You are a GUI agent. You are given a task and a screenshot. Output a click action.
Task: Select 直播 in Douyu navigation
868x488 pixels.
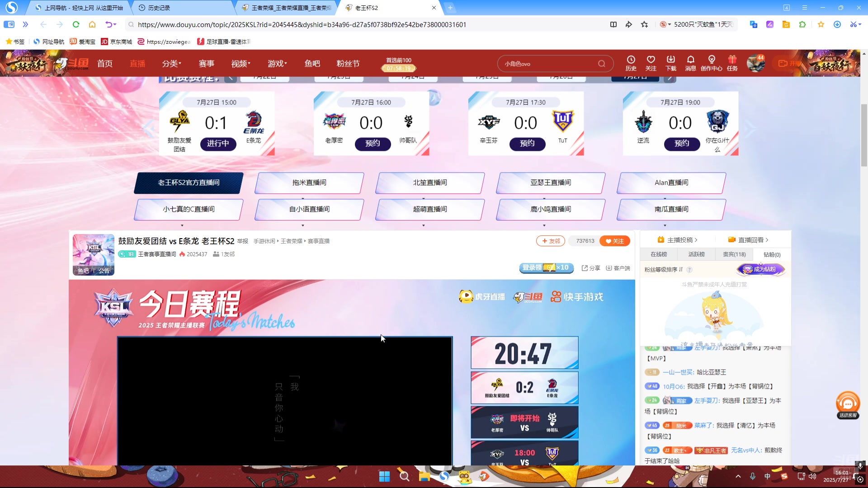click(x=137, y=64)
